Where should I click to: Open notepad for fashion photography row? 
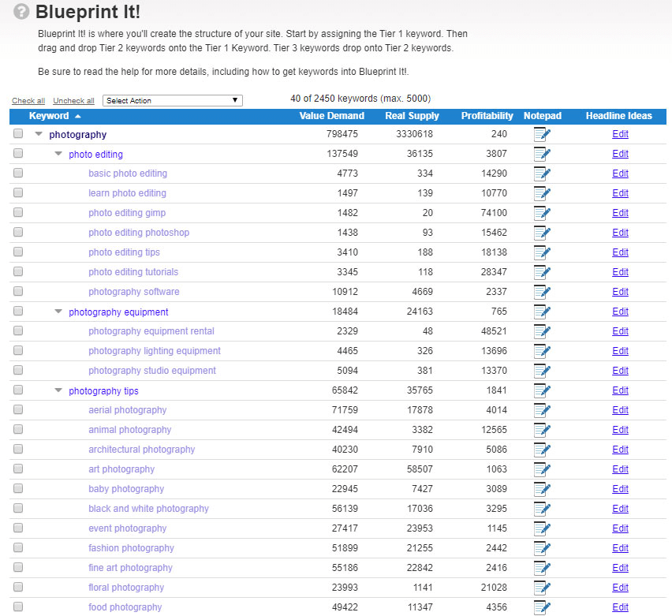tap(542, 549)
